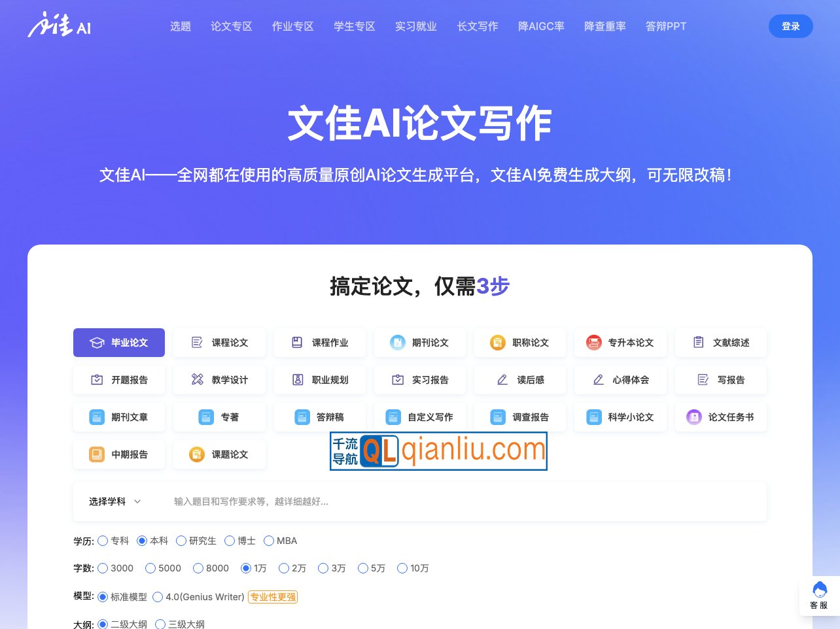Screen dimensions: 840x629
Task: Open the 论文任务书 purple icon
Action: click(694, 417)
